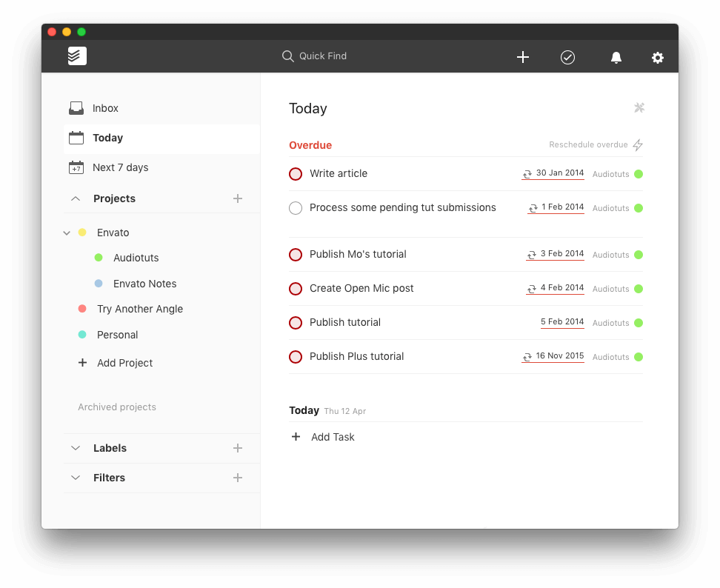Click the tools icon next to Today heading
The height and width of the screenshot is (588, 720).
click(x=639, y=107)
